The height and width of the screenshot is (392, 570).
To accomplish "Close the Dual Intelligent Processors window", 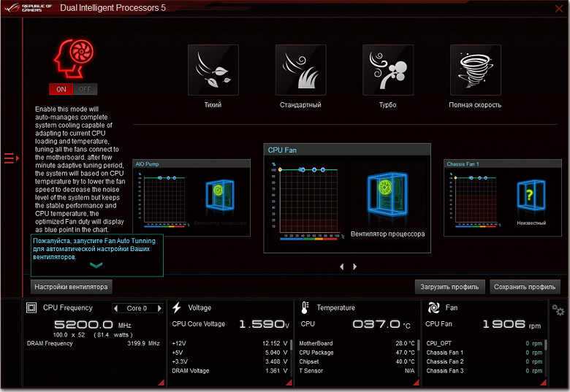I will coord(559,8).
